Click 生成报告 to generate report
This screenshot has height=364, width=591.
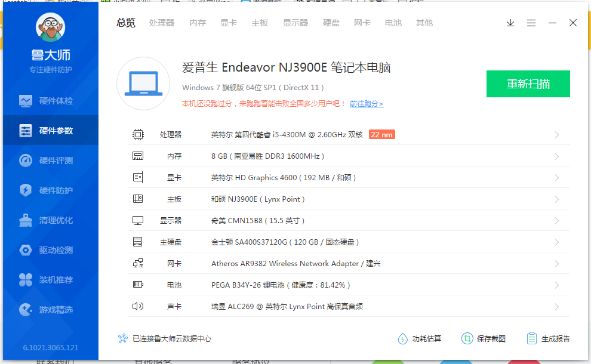549,339
